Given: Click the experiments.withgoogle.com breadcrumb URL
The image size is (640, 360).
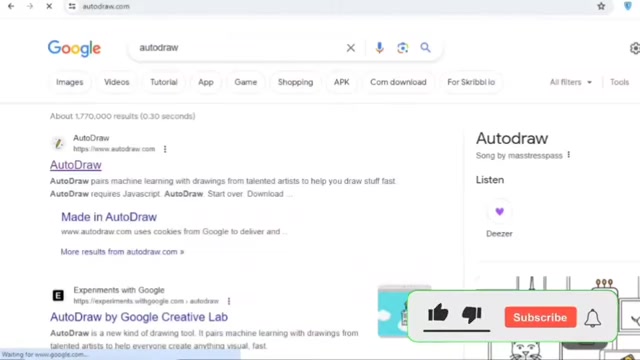Looking at the screenshot, I should tap(146, 301).
